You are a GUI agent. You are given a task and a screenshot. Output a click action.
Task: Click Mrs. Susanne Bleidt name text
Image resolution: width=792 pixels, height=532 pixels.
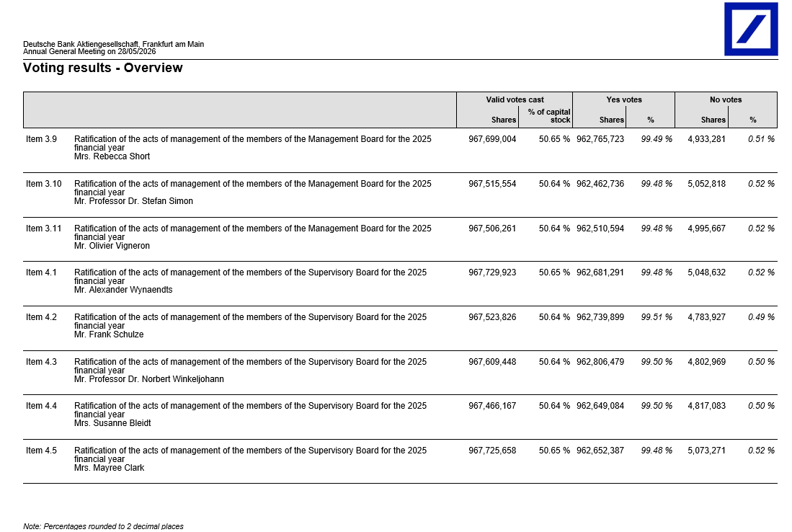[112, 423]
